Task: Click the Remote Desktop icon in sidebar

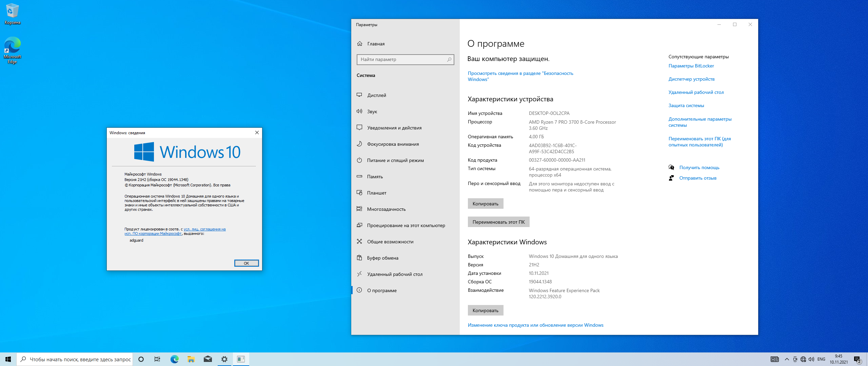Action: point(359,274)
